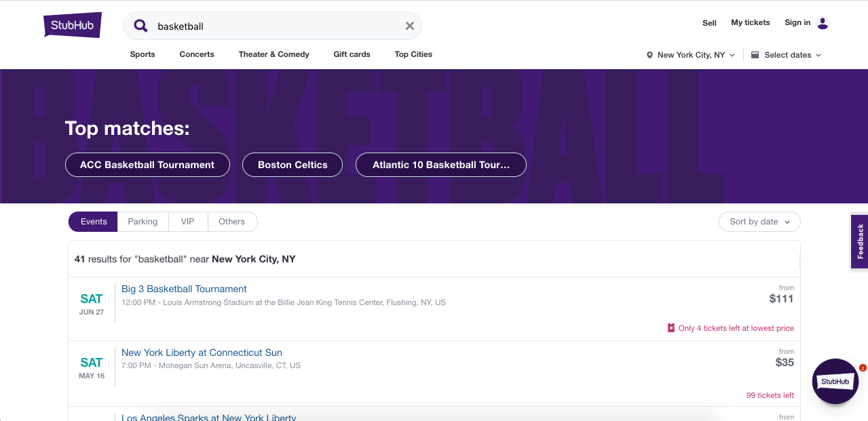Open the StubHub chat bubble widget
868x421 pixels.
[835, 382]
